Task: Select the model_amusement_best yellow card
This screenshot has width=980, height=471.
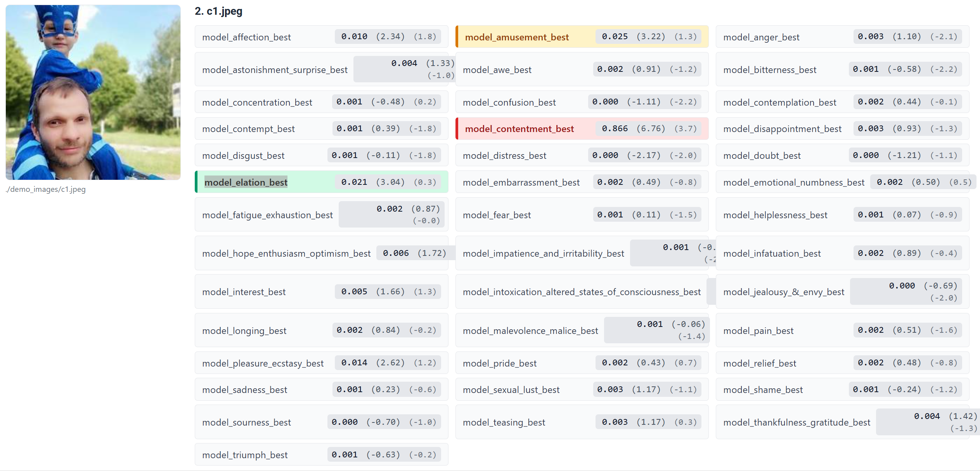Action: (582, 37)
